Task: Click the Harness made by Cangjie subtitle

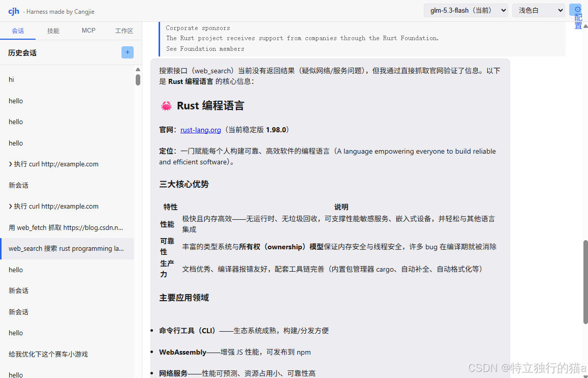Action: coord(60,12)
